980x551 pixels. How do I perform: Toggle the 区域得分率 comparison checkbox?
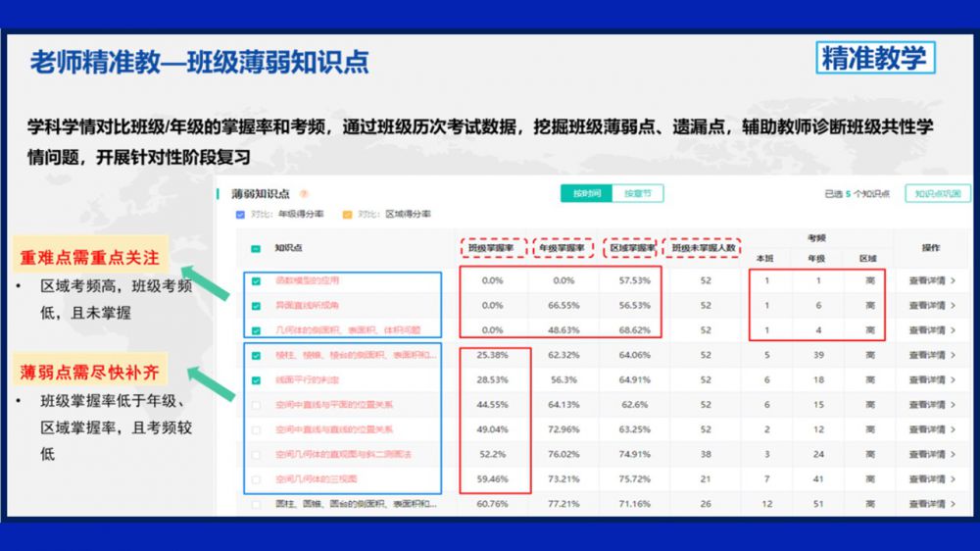coord(347,214)
